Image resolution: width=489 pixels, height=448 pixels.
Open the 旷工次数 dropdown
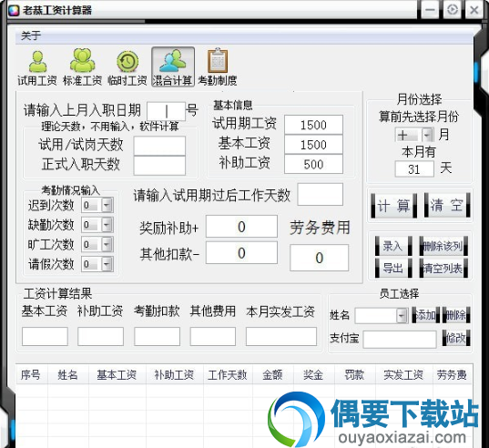coord(107,244)
